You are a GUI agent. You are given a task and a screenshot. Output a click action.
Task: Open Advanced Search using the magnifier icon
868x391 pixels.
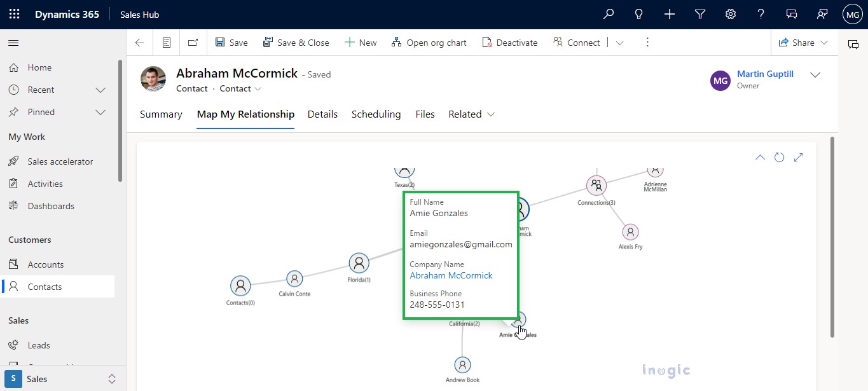[x=608, y=13]
